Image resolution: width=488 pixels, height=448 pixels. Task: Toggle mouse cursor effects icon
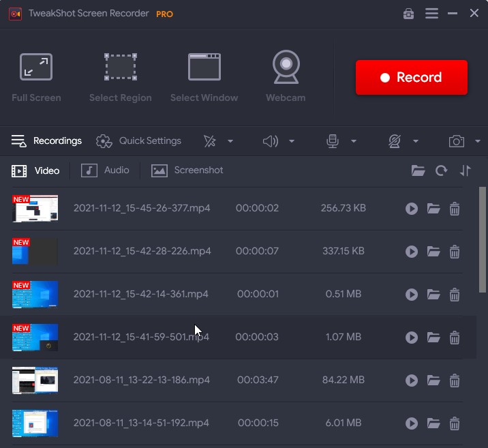click(x=209, y=141)
